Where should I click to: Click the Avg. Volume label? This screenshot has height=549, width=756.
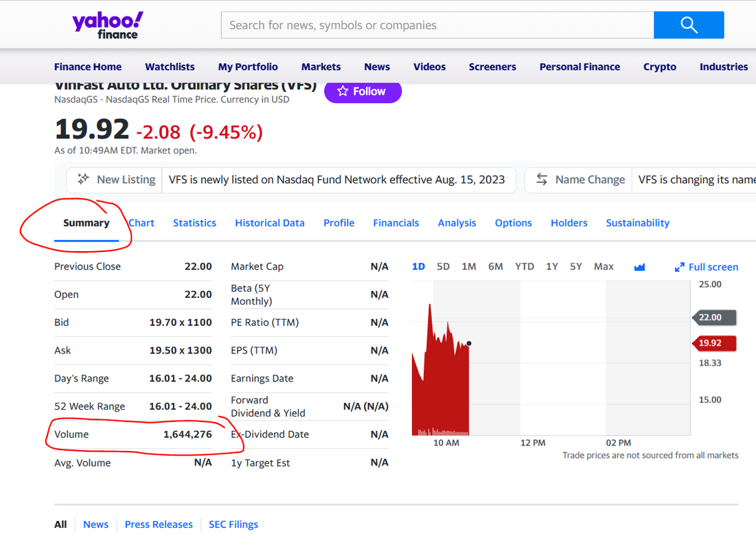coord(82,463)
